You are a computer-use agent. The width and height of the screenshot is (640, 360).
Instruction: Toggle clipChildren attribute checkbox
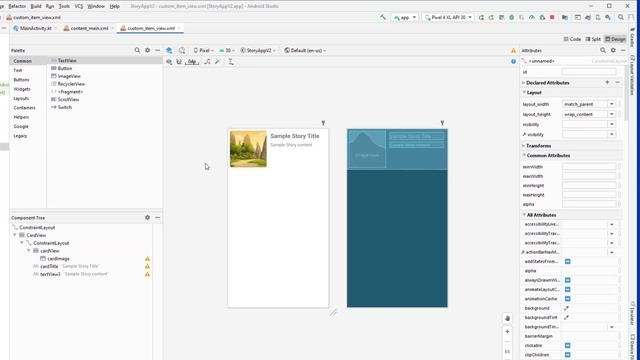[568, 355]
